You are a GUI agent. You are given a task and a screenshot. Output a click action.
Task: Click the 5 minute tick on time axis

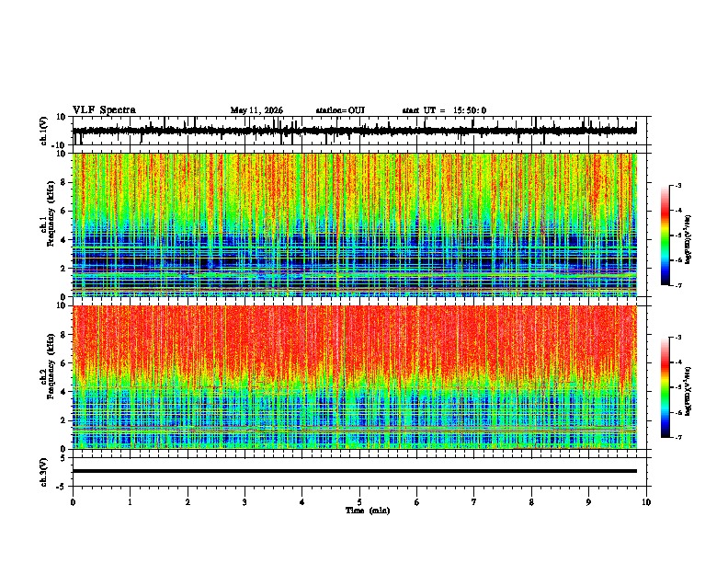(x=359, y=502)
